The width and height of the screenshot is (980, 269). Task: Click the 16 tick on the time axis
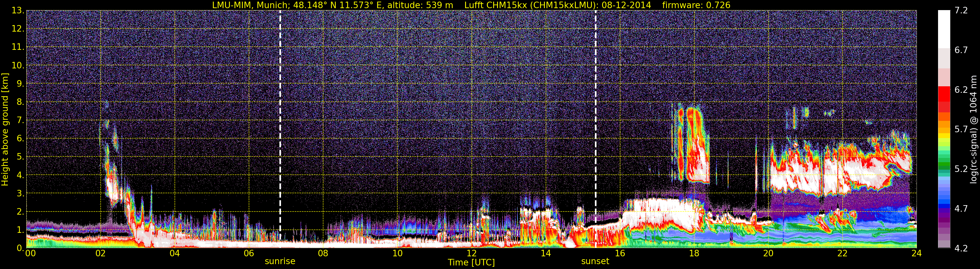(x=620, y=253)
